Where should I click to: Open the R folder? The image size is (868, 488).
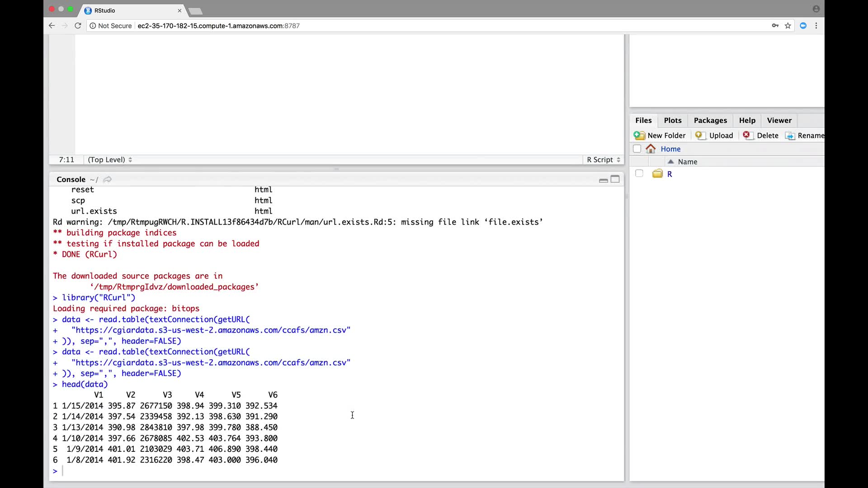[670, 174]
